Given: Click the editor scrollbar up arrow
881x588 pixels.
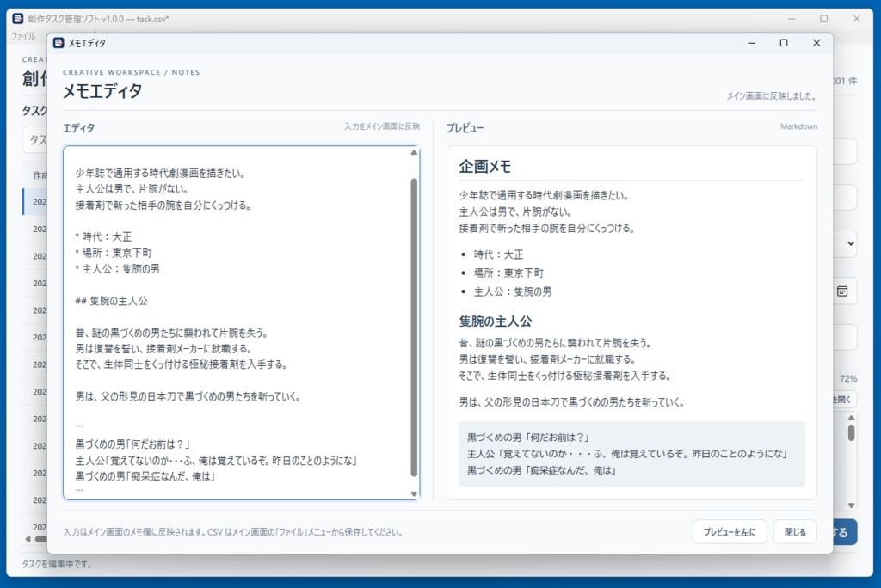Looking at the screenshot, I should pyautogui.click(x=414, y=152).
